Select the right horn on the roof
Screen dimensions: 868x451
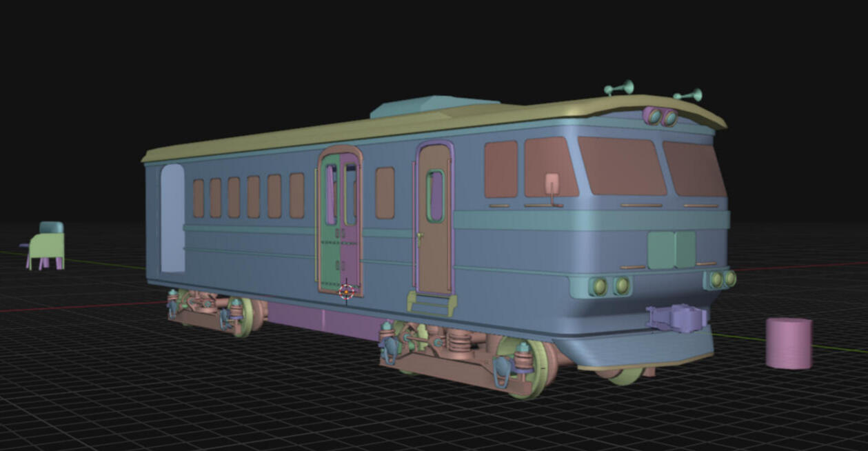[x=689, y=95]
